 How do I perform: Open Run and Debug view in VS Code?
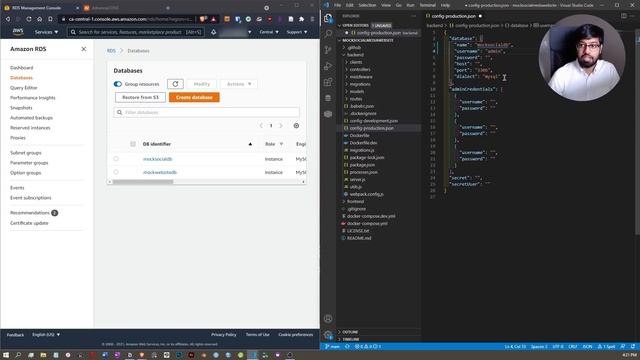[x=328, y=66]
